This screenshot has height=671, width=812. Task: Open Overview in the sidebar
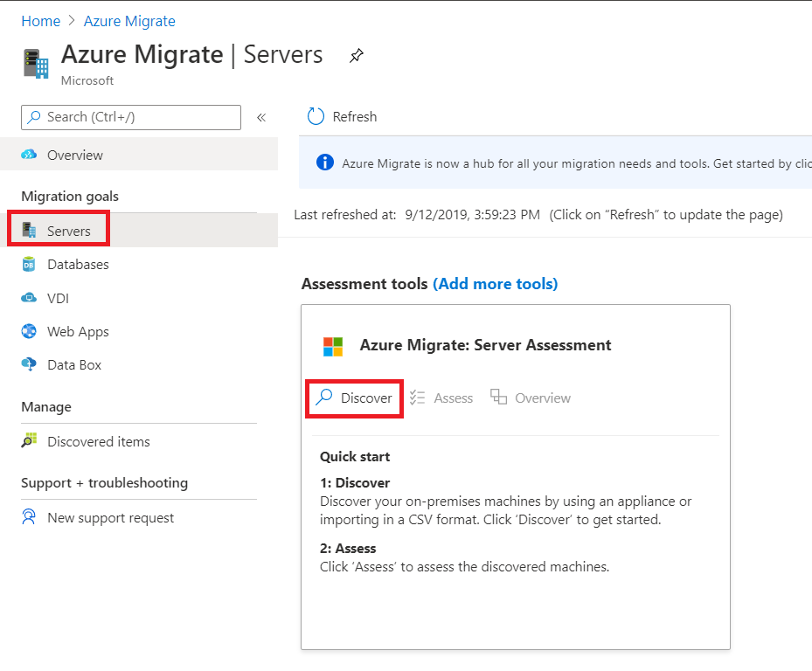coord(75,155)
